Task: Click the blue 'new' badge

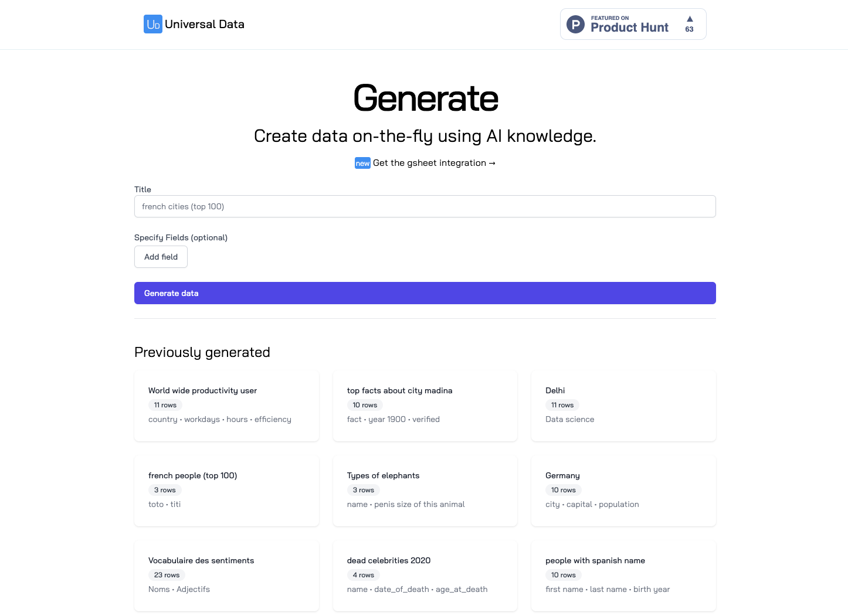Action: coord(362,163)
